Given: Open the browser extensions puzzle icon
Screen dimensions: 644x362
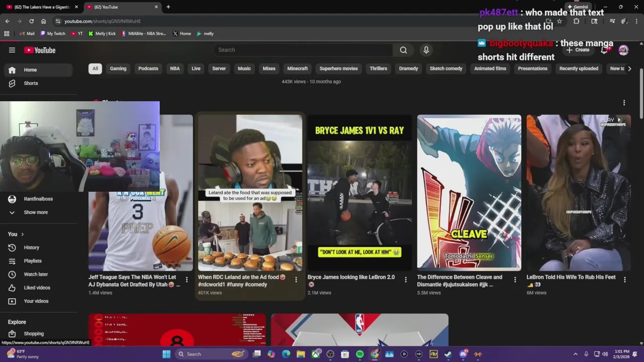Looking at the screenshot, I should click(x=577, y=21).
